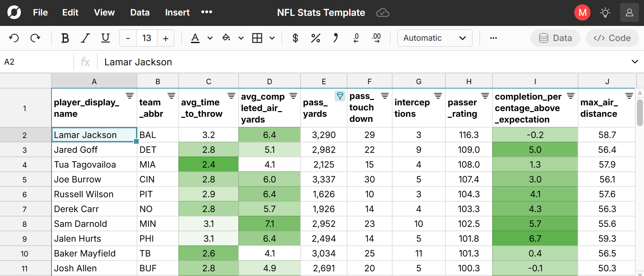Click the Undo arrow icon
This screenshot has width=644, height=276.
coord(14,38)
